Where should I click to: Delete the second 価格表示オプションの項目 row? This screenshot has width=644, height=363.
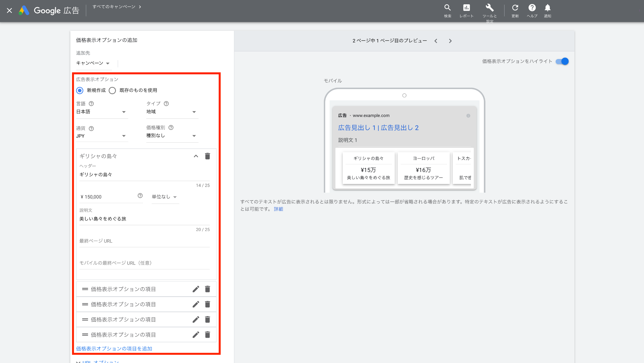coord(207,304)
